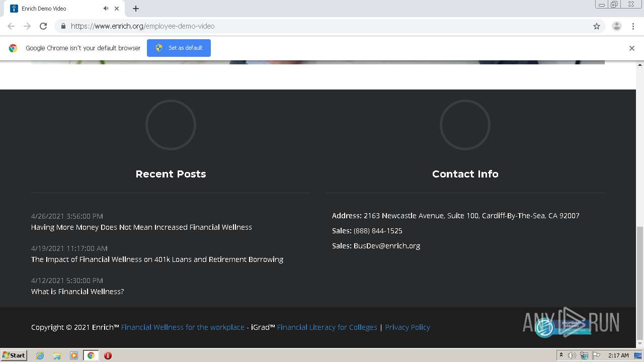644x362 pixels.
Task: Open the system volume control
Action: coord(572,355)
